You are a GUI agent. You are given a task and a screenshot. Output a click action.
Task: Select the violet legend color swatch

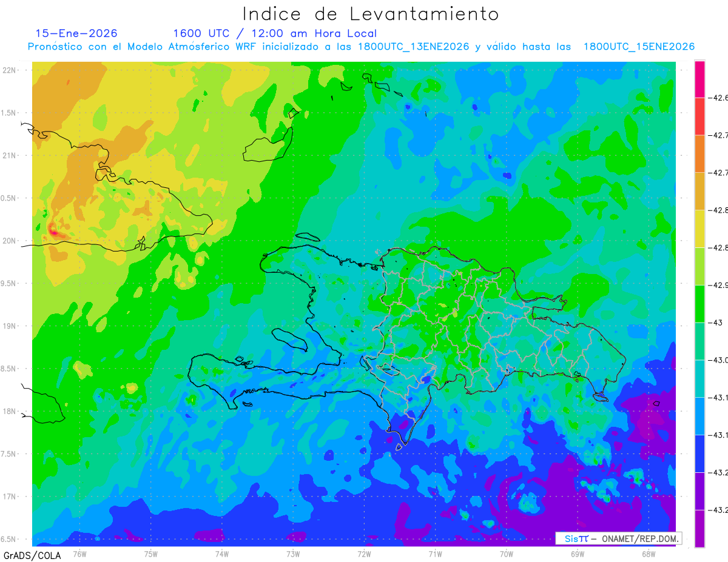(699, 491)
